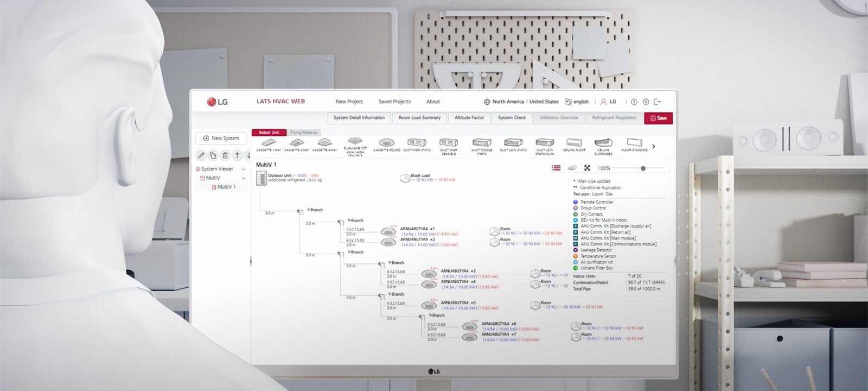Select the Cassette 1Way indoor unit icon

tap(269, 143)
